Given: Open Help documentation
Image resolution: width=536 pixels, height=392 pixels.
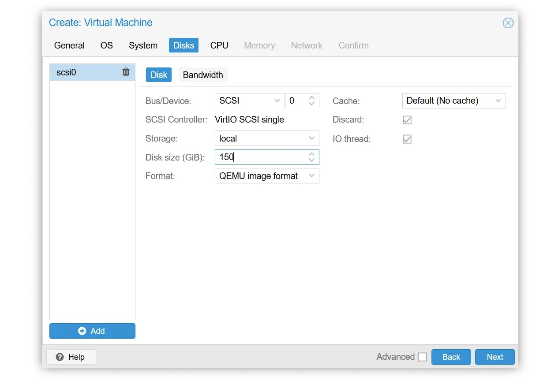Looking at the screenshot, I should coord(71,357).
